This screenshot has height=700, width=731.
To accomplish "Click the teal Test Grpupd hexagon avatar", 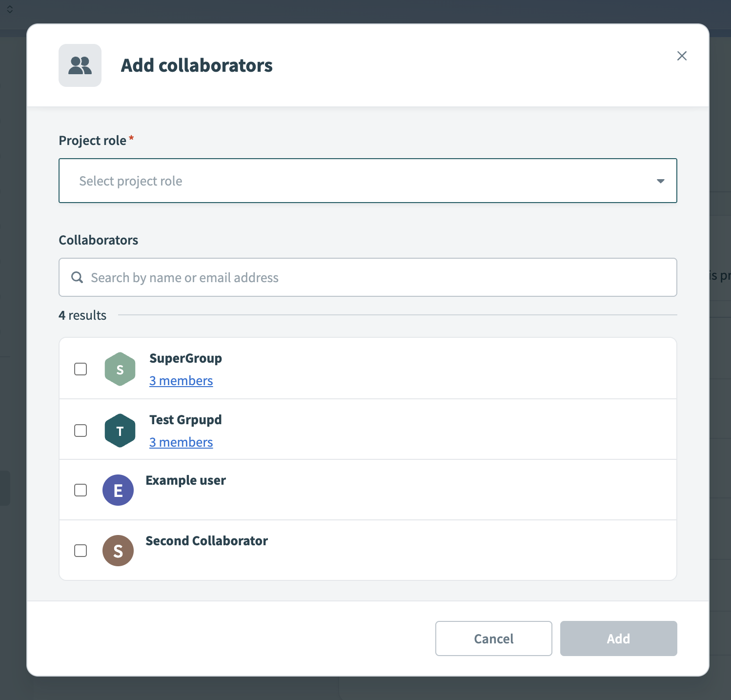I will point(120,430).
